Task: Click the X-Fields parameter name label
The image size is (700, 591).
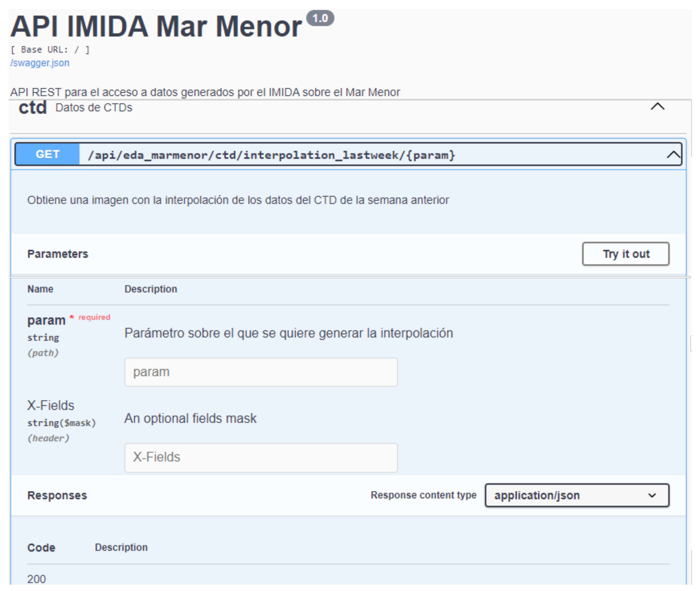Action: click(51, 405)
